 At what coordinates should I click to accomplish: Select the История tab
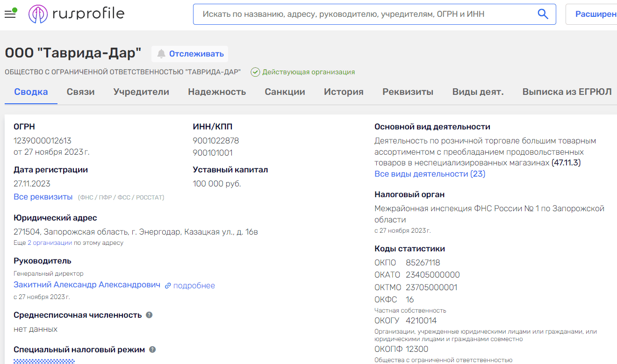pyautogui.click(x=344, y=92)
